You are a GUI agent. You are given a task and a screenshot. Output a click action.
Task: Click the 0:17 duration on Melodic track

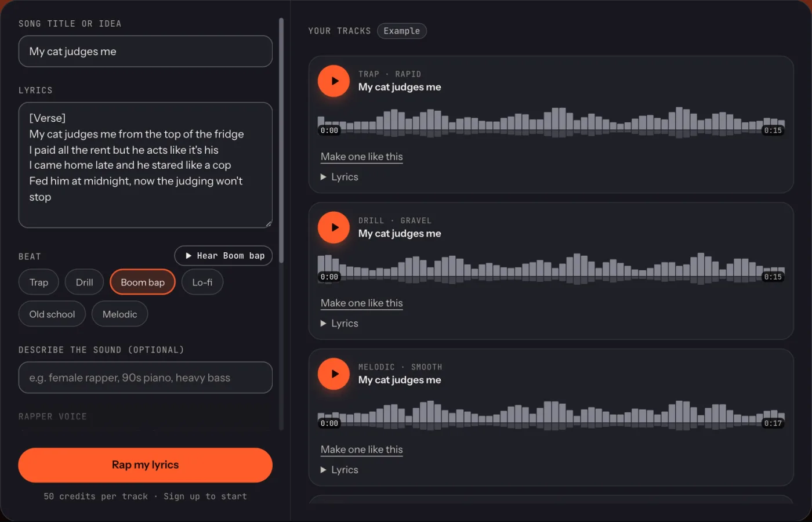(x=773, y=423)
